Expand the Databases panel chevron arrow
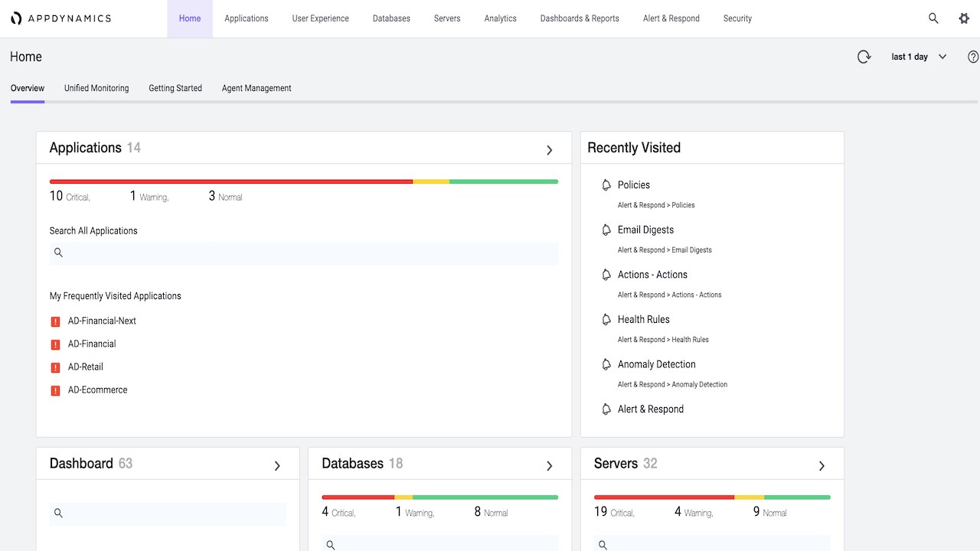Screen dimensions: 980x551 (549, 466)
